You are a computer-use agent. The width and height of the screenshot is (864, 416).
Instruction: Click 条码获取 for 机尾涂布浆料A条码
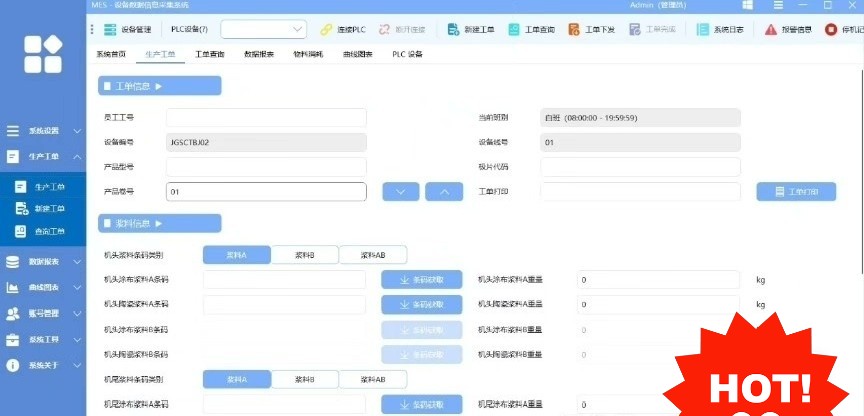pyautogui.click(x=422, y=404)
